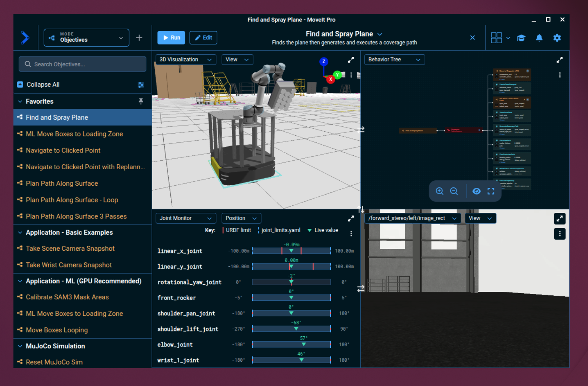Open 3D Visualization pane kebab menu
Image resolution: width=588 pixels, height=386 pixels.
pos(351,75)
